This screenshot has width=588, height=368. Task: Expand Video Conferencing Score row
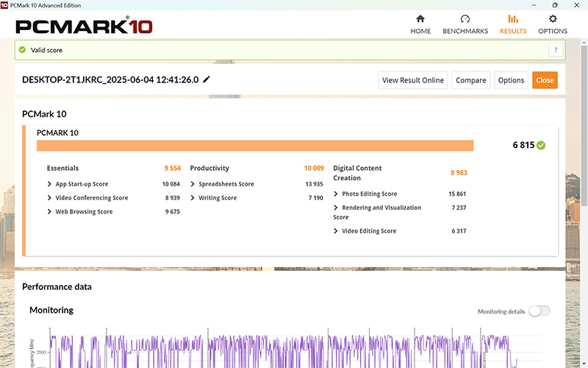[x=49, y=198]
